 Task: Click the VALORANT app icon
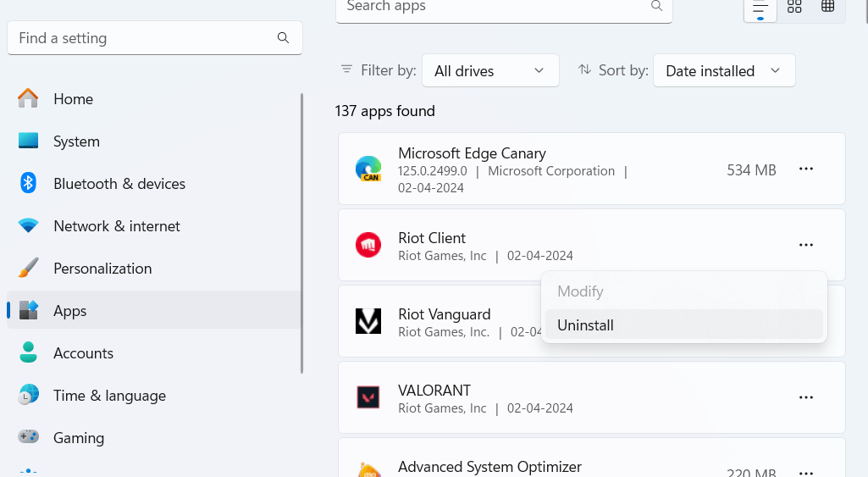pyautogui.click(x=368, y=398)
